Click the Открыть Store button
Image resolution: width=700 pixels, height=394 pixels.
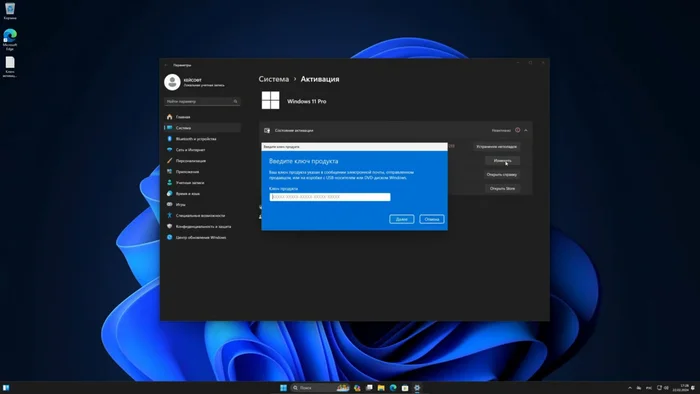click(x=502, y=188)
